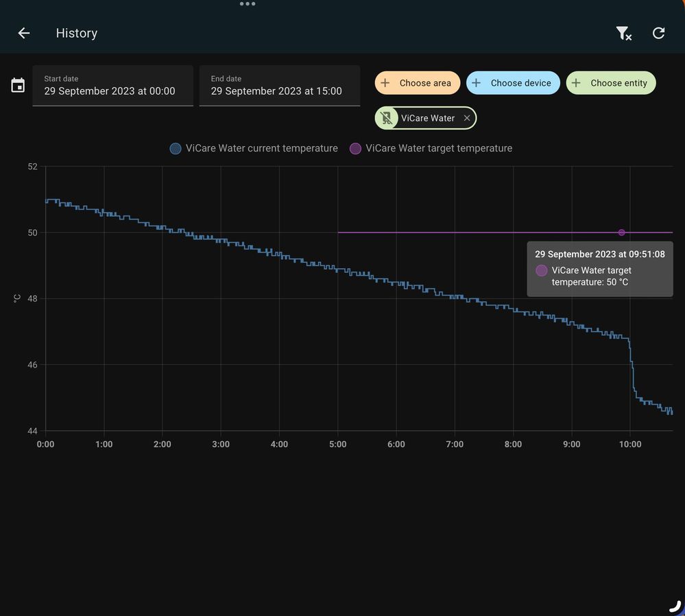Click the purple target temperature legend dot

[355, 149]
